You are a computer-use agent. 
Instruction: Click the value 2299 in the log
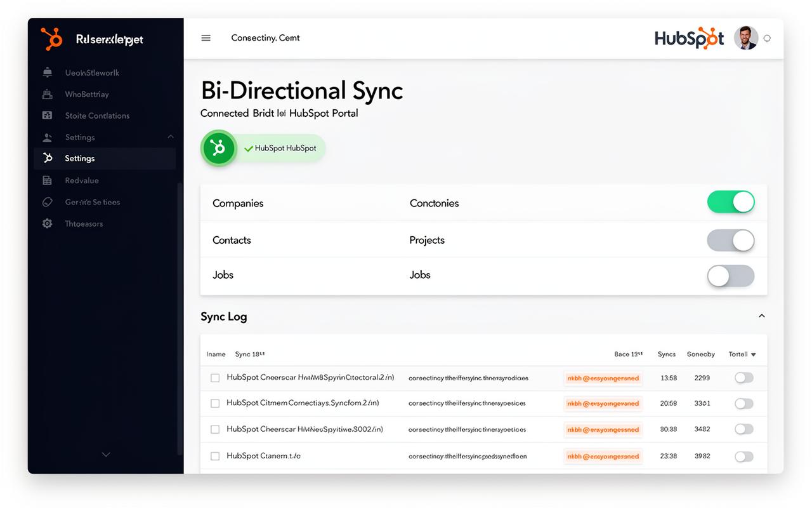click(x=702, y=378)
